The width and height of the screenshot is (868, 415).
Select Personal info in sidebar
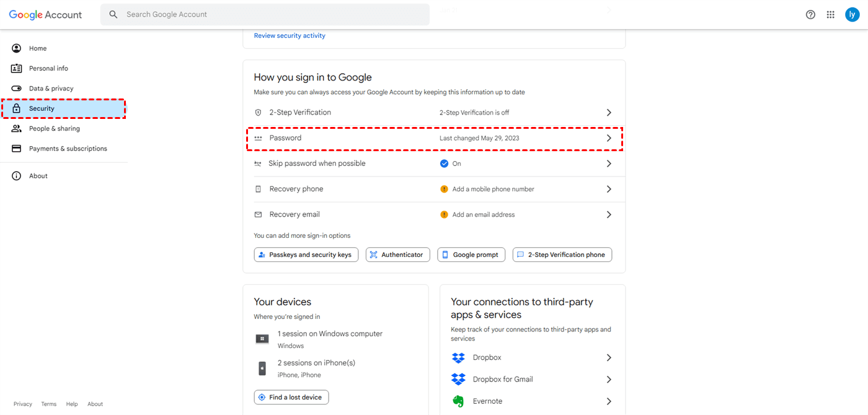tap(48, 68)
